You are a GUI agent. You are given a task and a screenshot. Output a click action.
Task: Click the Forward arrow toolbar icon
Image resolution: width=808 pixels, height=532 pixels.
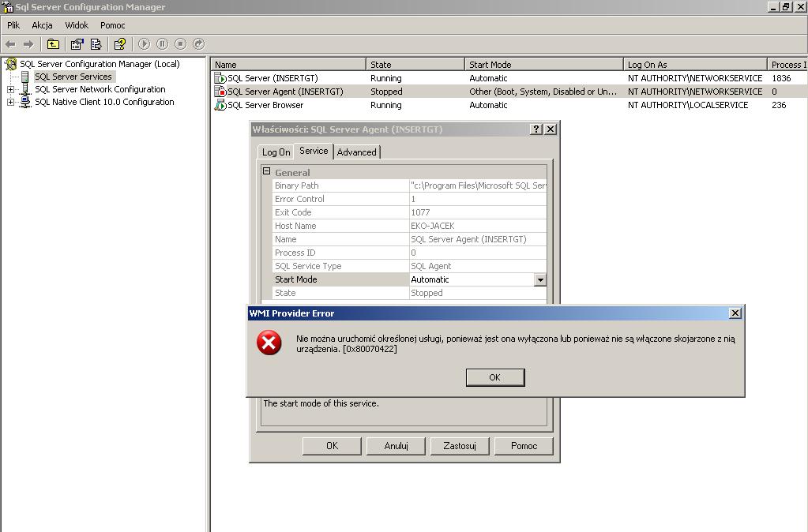29,44
